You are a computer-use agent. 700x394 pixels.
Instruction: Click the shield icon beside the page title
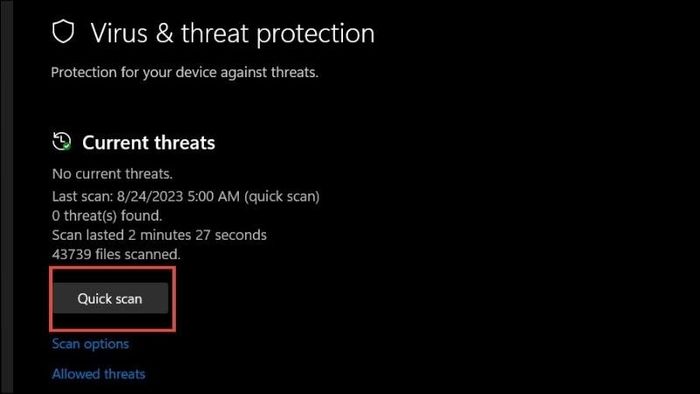pos(63,32)
